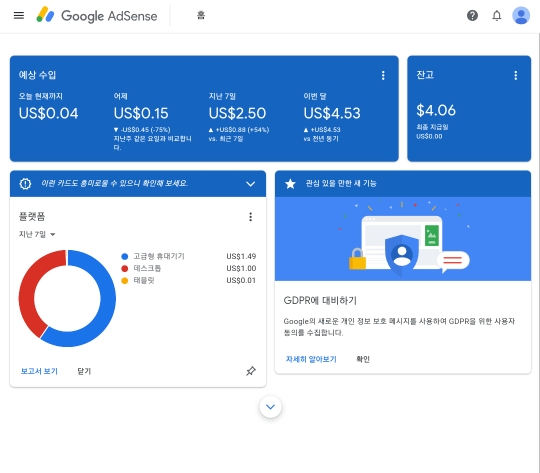Click the 잔고 card title
The image size is (540, 473).
tap(425, 75)
